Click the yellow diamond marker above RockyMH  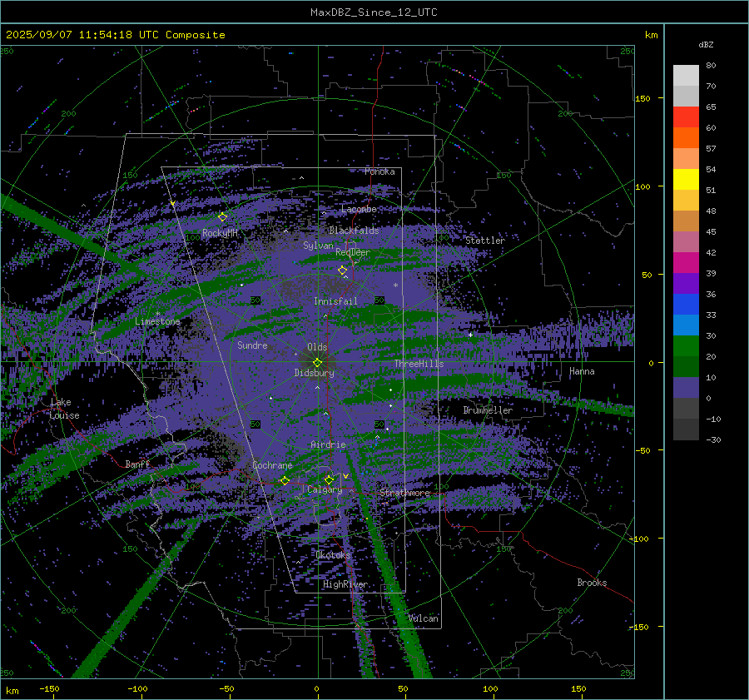(222, 217)
